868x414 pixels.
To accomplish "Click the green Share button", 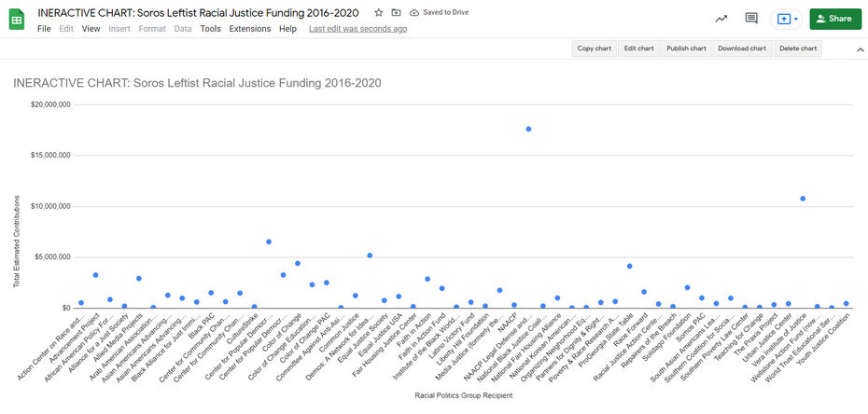I will pos(834,19).
